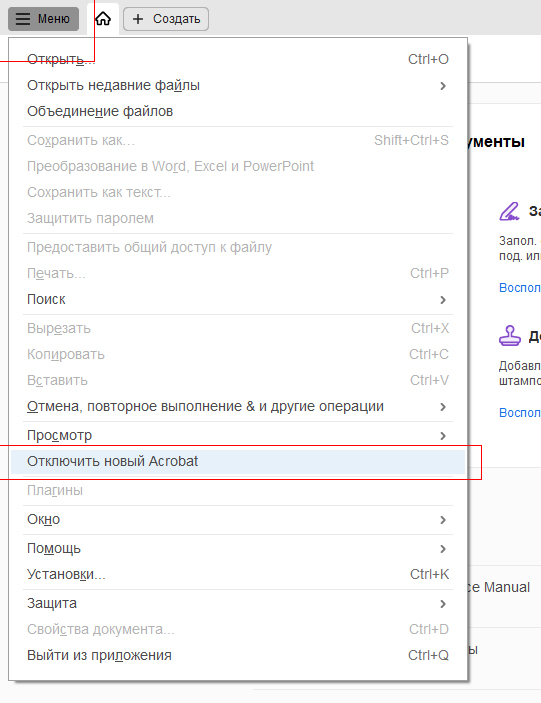Screen dimensions: 541x703
Task: Click the plus Создать button
Action: [166, 19]
